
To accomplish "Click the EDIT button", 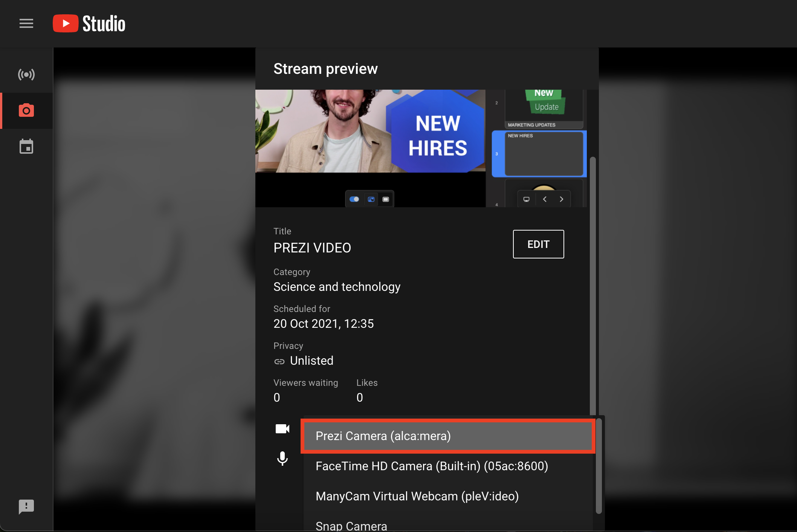I will (538, 244).
